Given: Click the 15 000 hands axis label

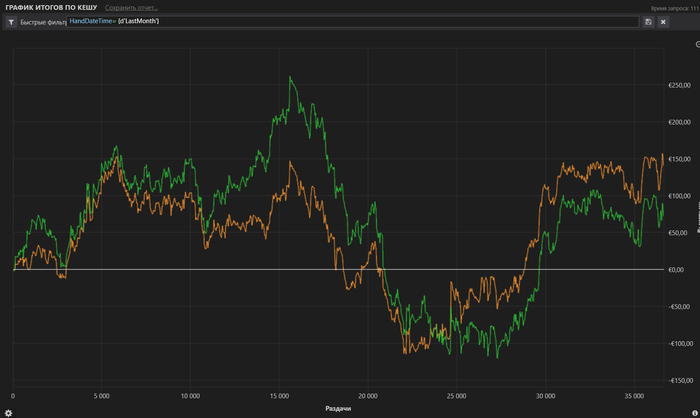Looking at the screenshot, I should 279,396.
